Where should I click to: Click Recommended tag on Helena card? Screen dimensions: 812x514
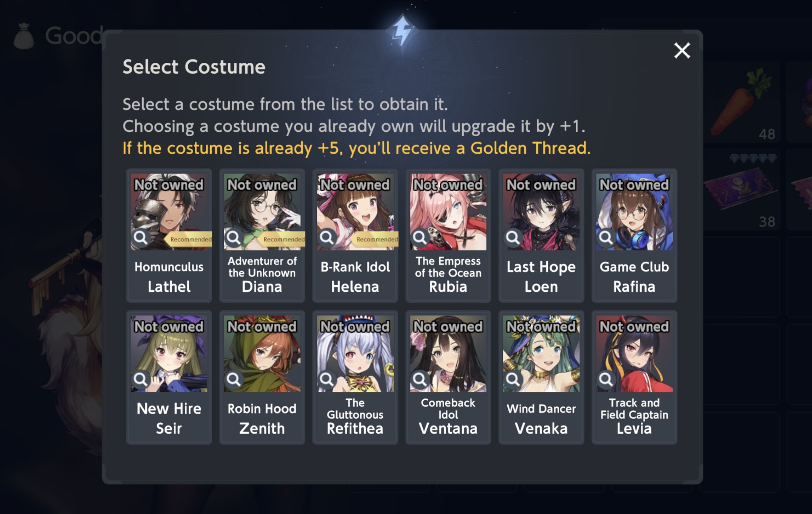point(376,239)
